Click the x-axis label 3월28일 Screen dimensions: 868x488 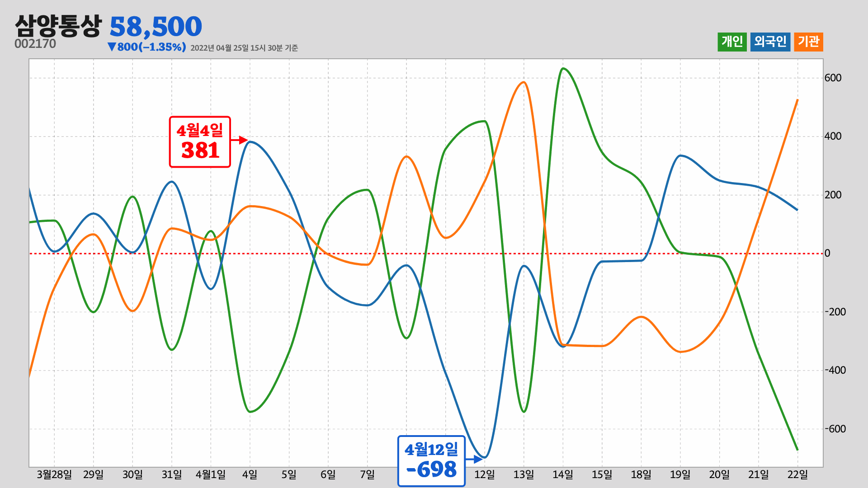point(54,474)
